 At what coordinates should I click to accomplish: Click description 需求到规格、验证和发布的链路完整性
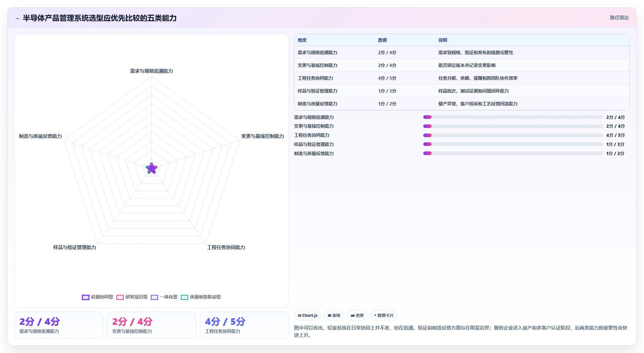pos(476,53)
